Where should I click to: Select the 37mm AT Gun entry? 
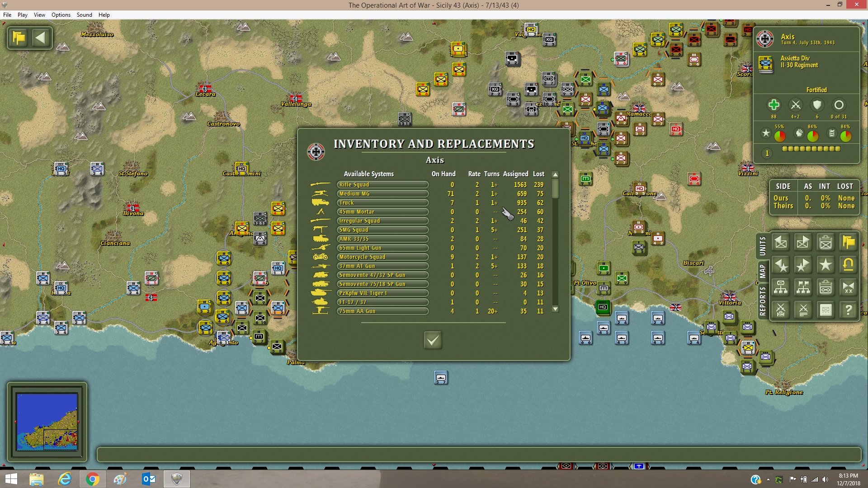tap(382, 266)
